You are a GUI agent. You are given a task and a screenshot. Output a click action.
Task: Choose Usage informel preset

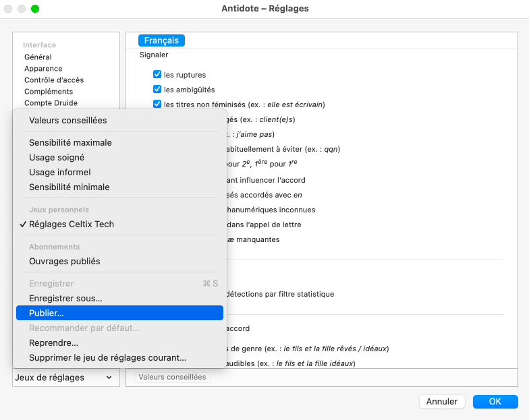(59, 172)
